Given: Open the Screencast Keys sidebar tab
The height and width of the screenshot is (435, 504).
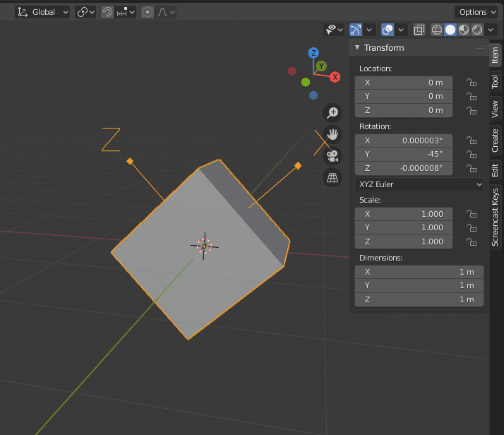Looking at the screenshot, I should click(495, 218).
